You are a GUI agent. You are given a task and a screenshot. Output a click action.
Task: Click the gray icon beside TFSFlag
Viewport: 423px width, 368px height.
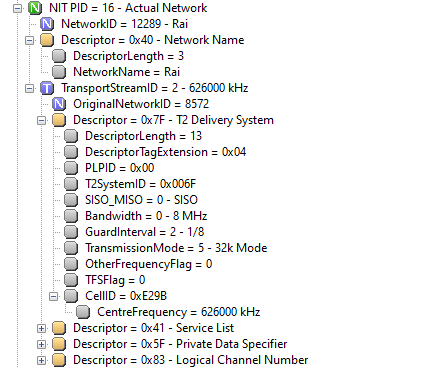71,280
